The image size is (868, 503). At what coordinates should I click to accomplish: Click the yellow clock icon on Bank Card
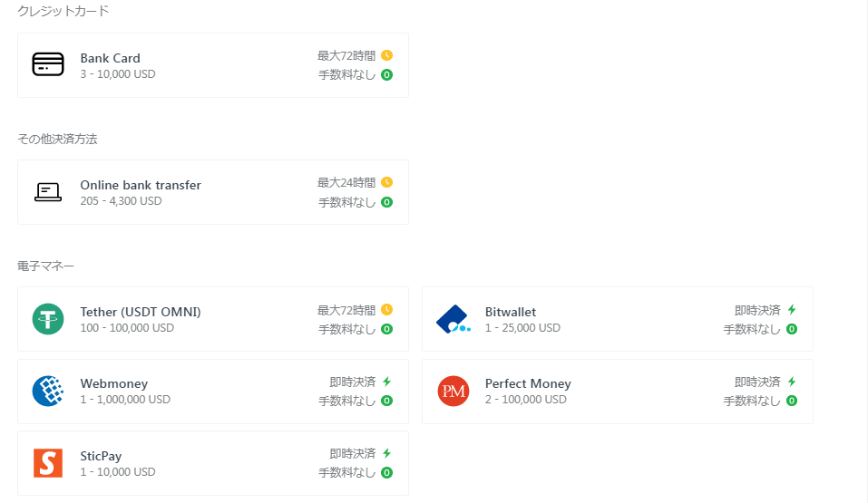[387, 55]
